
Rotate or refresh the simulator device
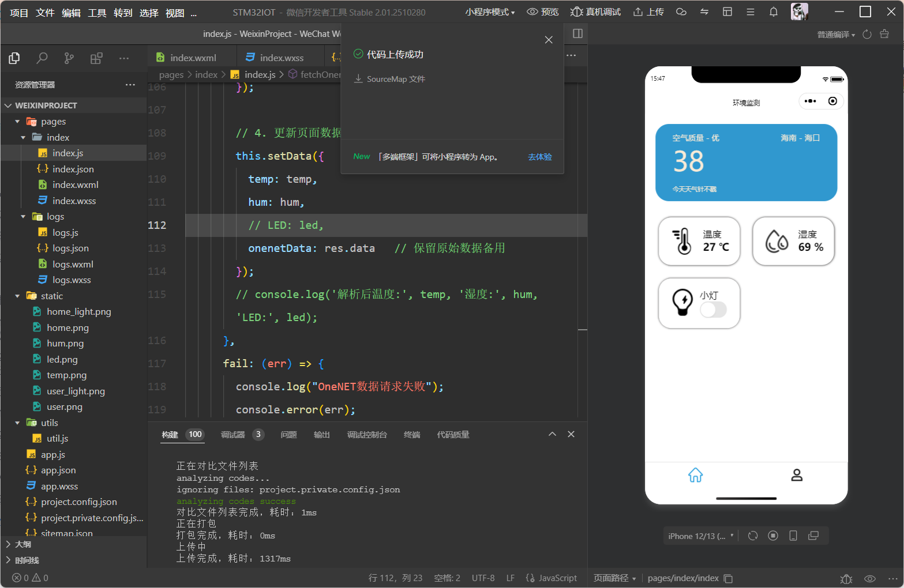753,536
